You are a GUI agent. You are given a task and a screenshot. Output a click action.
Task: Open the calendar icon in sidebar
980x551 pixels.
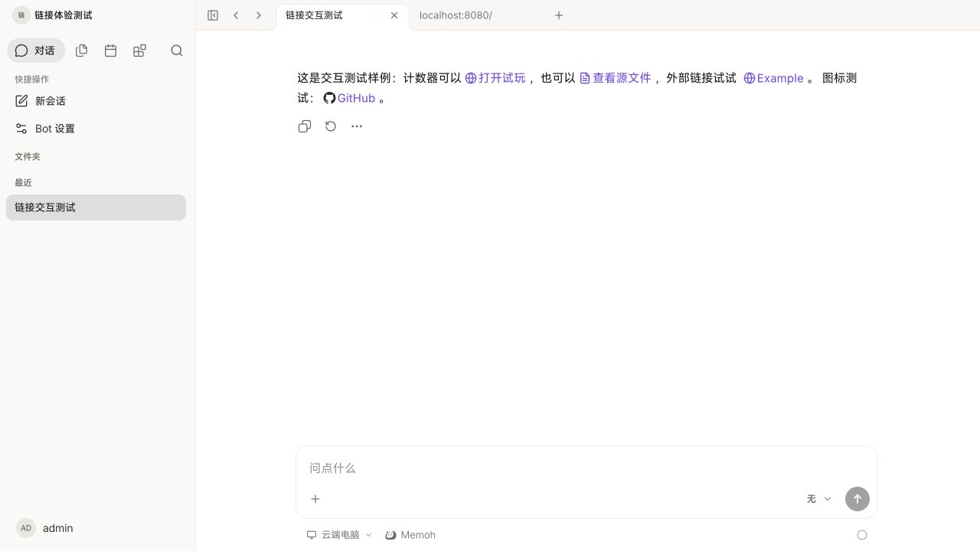click(x=111, y=51)
